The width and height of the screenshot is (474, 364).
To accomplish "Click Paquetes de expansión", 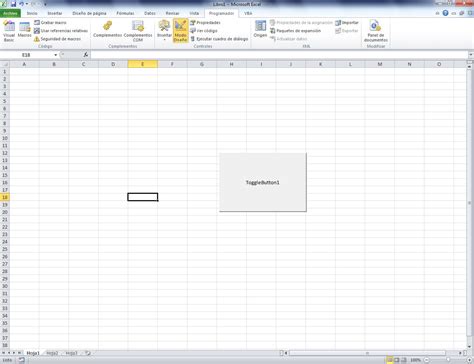I will [295, 31].
